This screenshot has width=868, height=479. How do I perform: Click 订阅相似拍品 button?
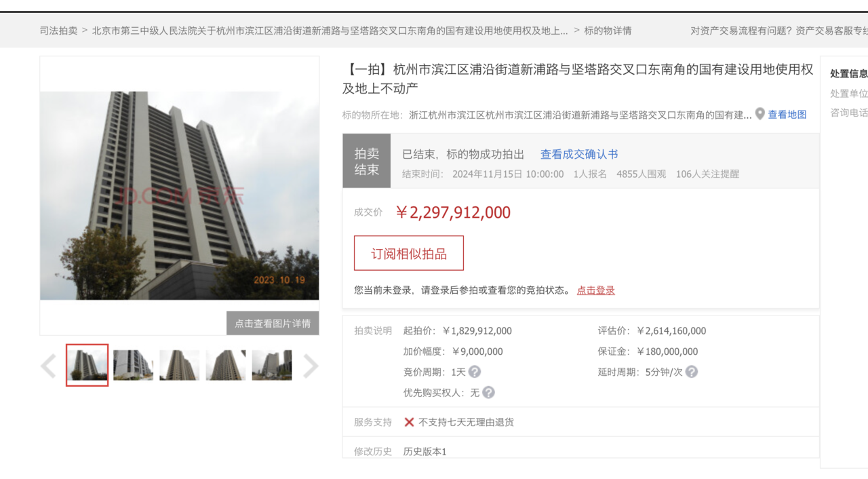[x=409, y=253]
